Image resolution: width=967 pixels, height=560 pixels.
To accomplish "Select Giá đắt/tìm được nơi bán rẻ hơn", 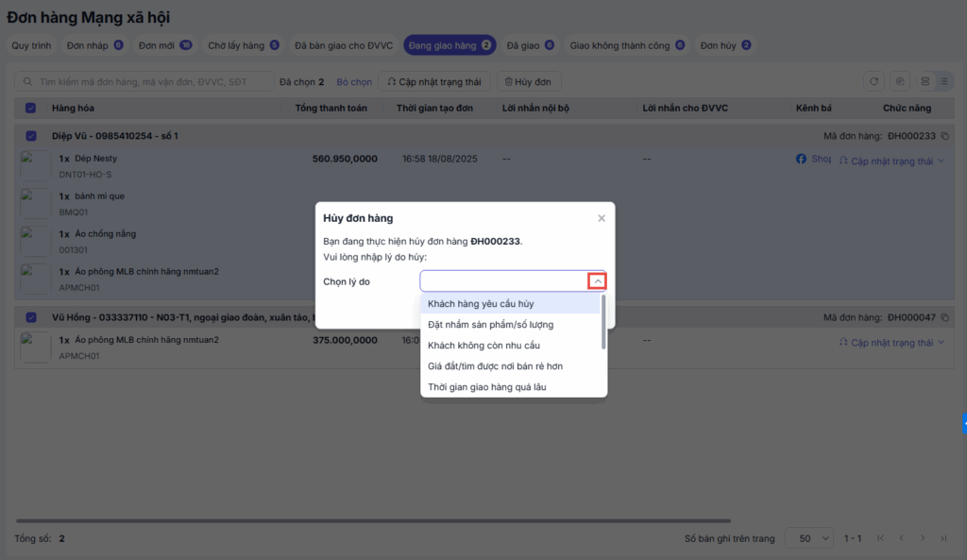I will (x=510, y=366).
